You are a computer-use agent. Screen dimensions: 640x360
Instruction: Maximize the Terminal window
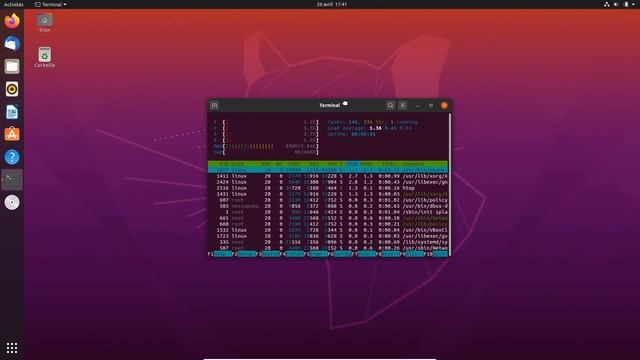point(431,106)
